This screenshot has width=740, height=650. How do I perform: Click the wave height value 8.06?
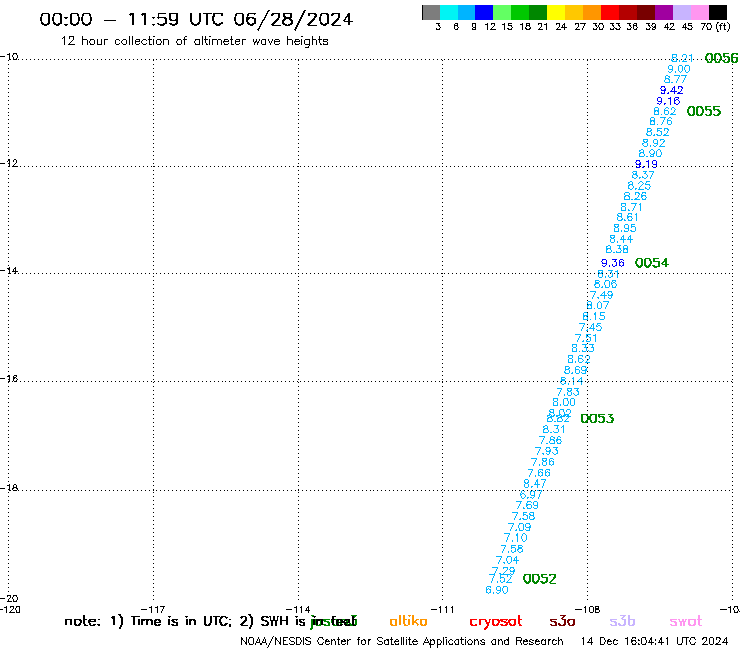605,284
